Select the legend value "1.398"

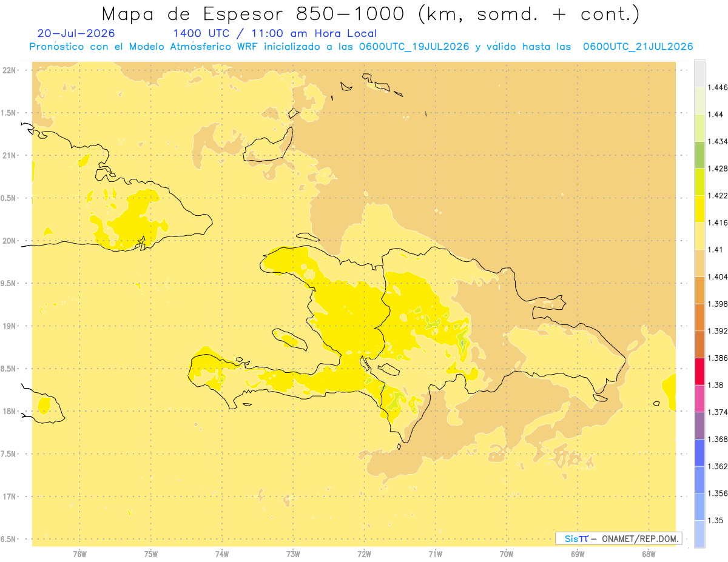[719, 304]
